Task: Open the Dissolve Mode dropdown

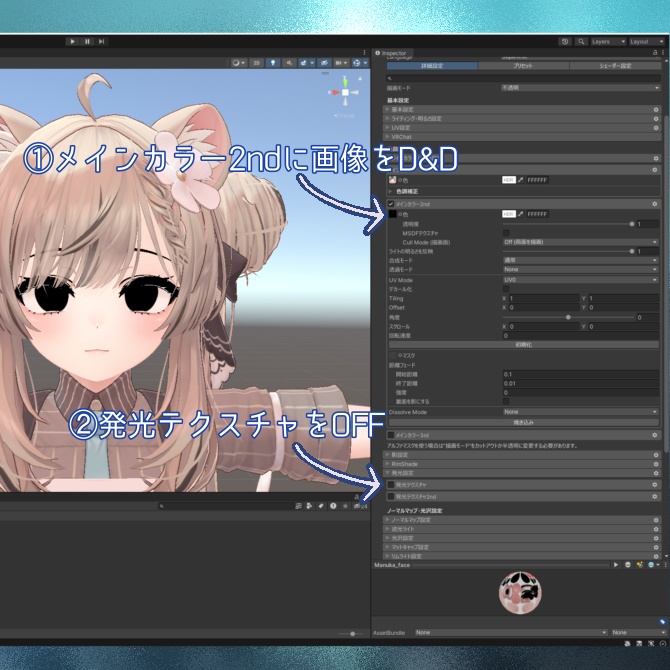Action: pyautogui.click(x=580, y=412)
